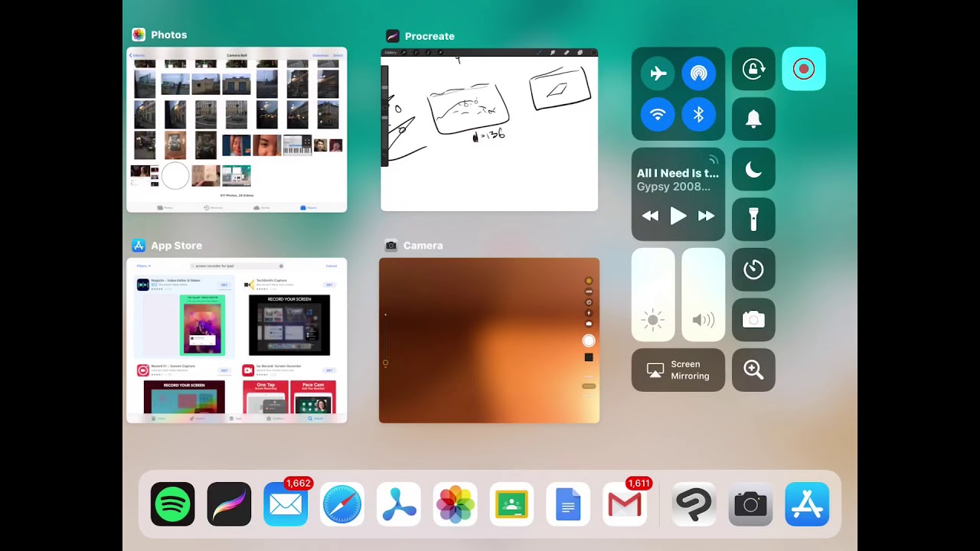Open the Camera app in the dock
The image size is (980, 551).
tap(750, 504)
